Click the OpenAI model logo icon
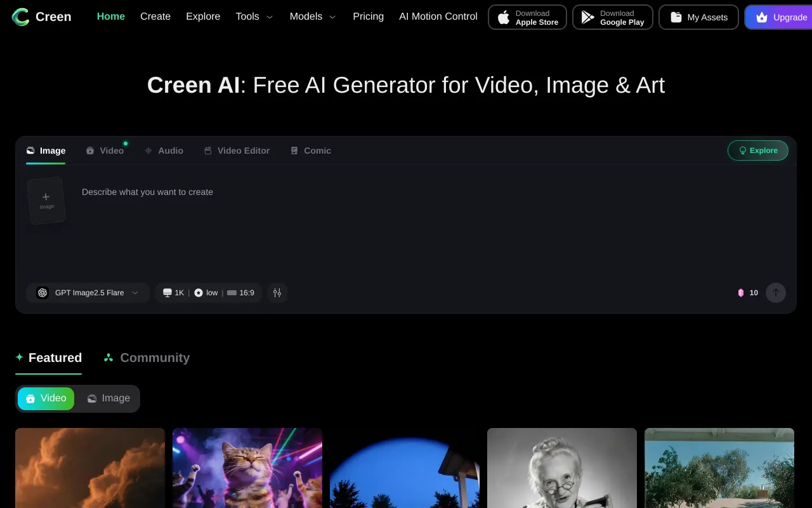This screenshot has height=508, width=812. tap(43, 293)
